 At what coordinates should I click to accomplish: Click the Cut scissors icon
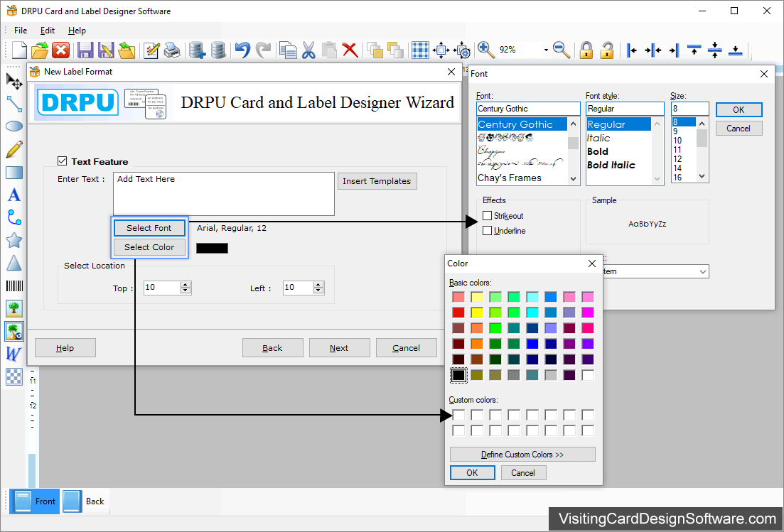pyautogui.click(x=308, y=50)
